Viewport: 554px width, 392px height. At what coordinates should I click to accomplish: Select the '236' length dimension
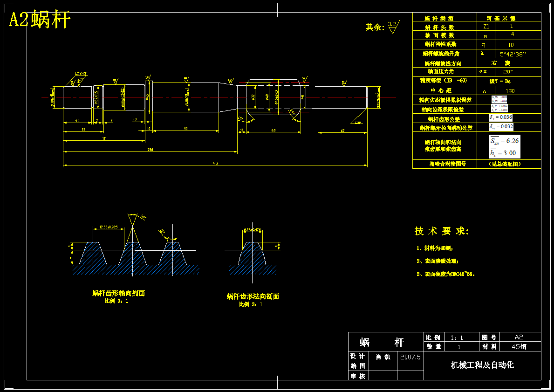150,150
